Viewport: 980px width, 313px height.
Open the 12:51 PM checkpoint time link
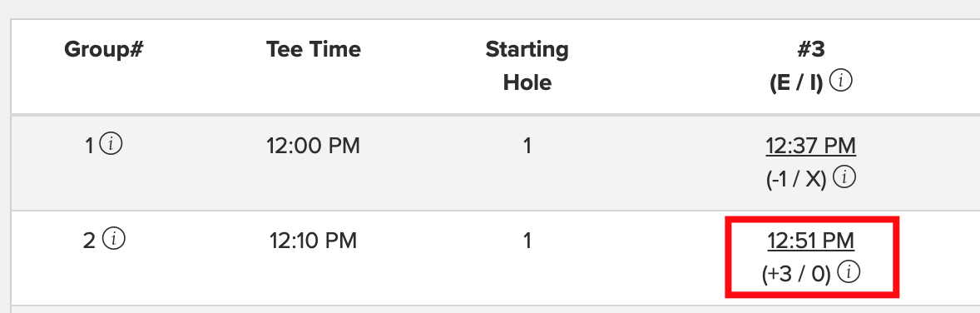pos(810,241)
